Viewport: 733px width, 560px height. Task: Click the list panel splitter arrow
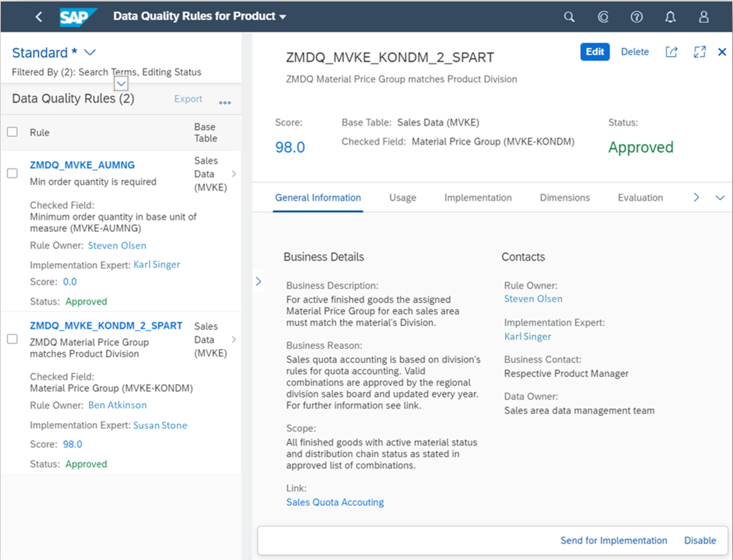(258, 281)
